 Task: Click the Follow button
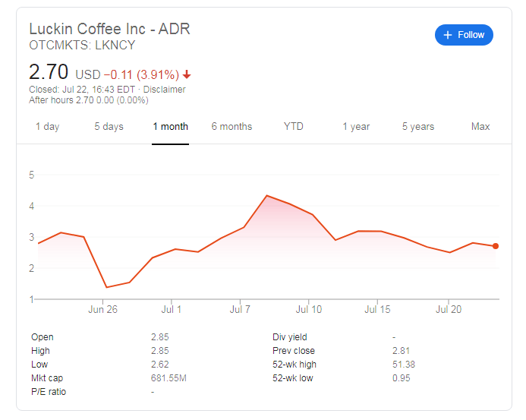point(464,35)
